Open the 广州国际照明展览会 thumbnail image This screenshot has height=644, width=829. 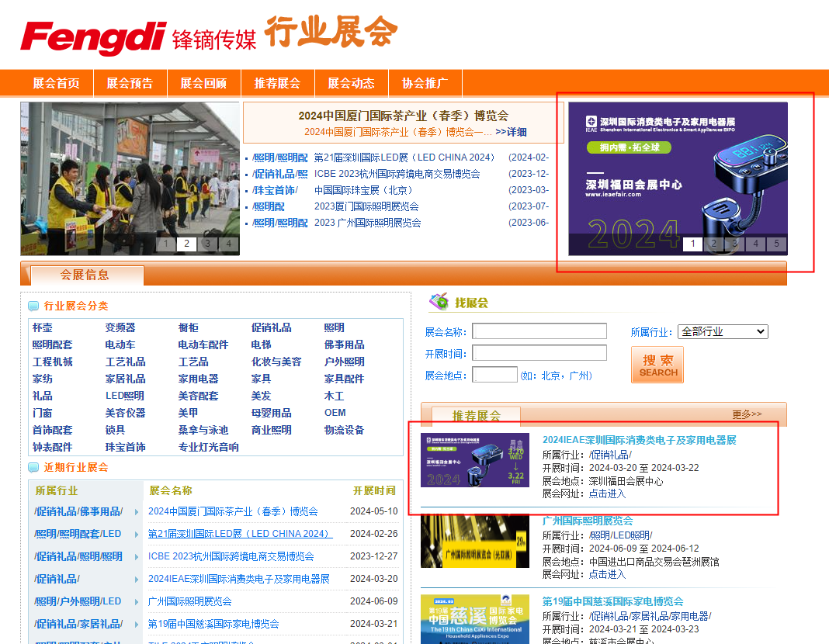pos(475,541)
